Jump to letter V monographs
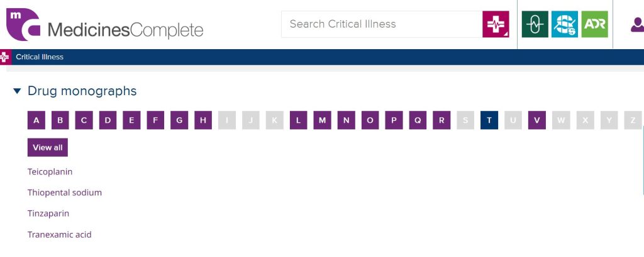Screen dimensions: 644x257 coord(536,120)
